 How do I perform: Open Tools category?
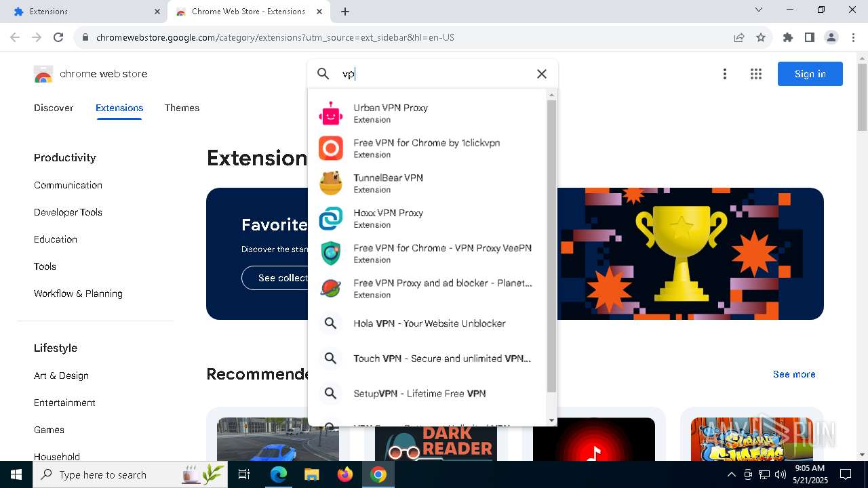pos(45,266)
